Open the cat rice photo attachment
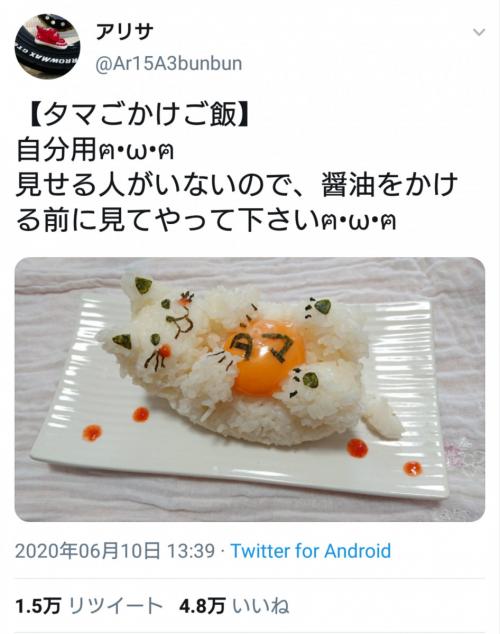The height and width of the screenshot is (634, 500). point(250,389)
